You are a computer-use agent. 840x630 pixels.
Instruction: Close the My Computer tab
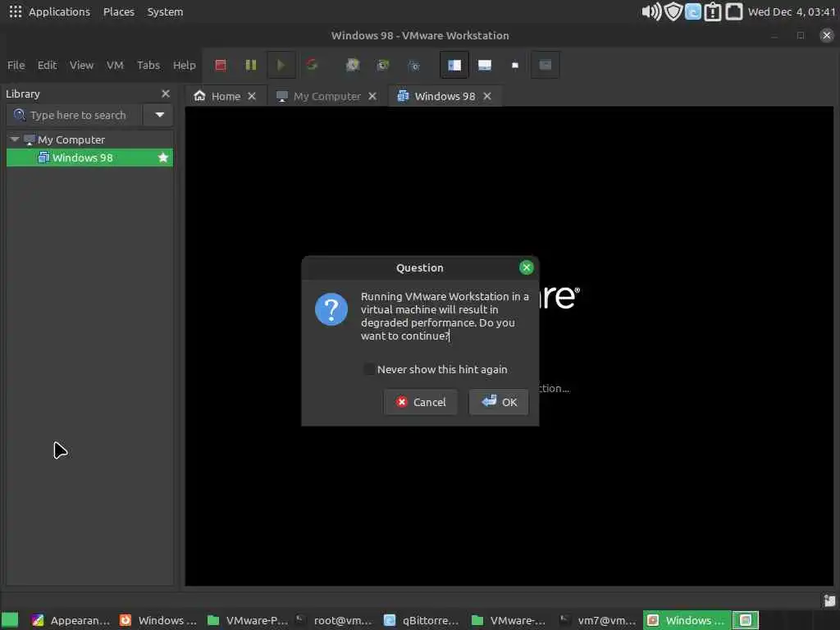click(x=372, y=96)
